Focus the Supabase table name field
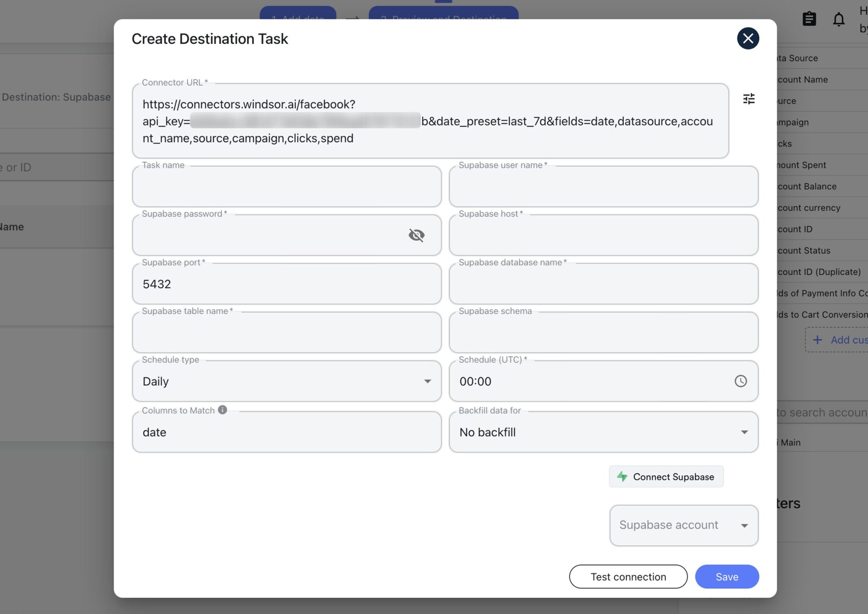 click(x=287, y=332)
